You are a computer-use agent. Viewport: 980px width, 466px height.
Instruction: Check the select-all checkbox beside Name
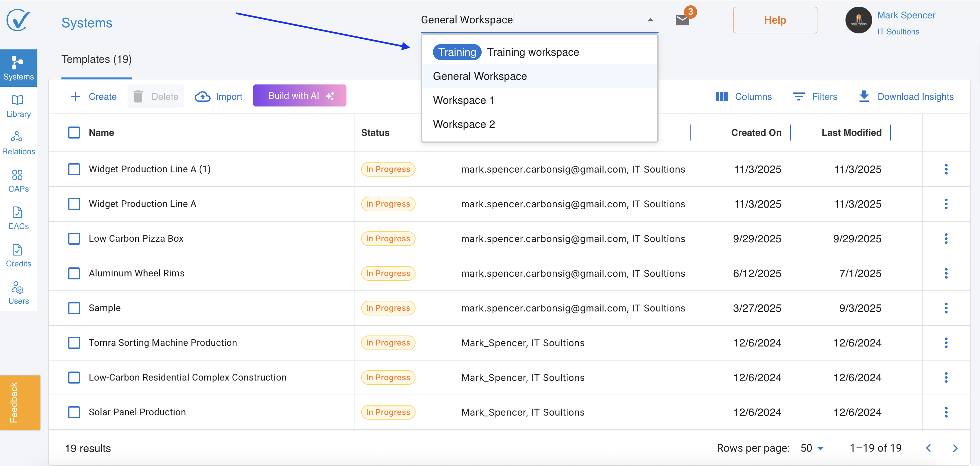74,133
